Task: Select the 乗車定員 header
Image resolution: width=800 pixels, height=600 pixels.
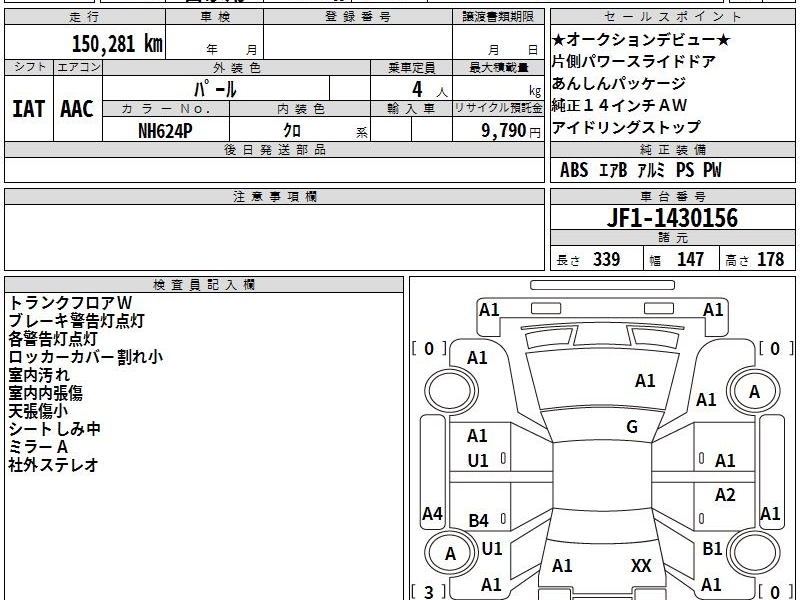Action: point(411,67)
